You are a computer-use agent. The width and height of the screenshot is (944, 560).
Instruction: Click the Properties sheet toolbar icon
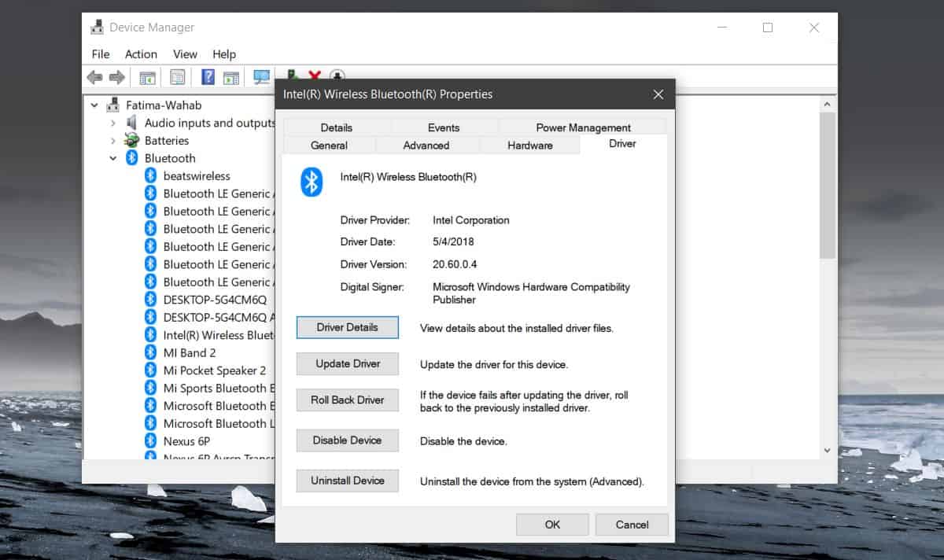pyautogui.click(x=178, y=77)
